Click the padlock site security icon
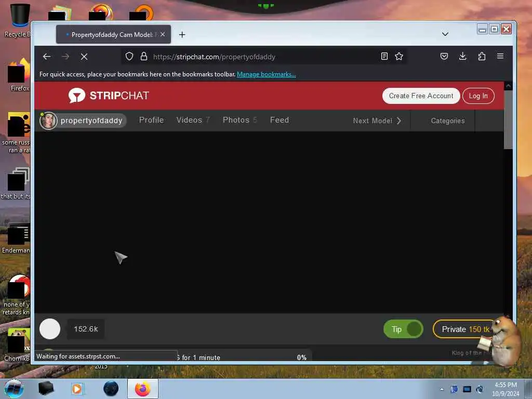532x399 pixels. coord(144,56)
